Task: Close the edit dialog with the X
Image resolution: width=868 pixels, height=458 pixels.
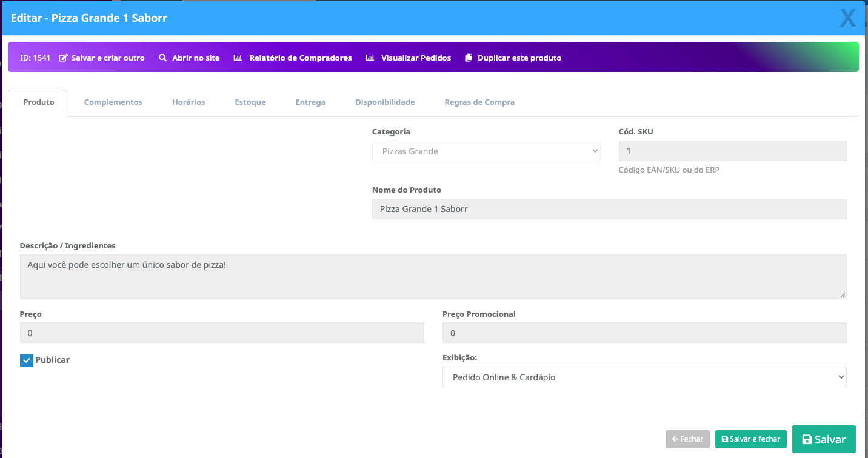Action: pos(848,18)
